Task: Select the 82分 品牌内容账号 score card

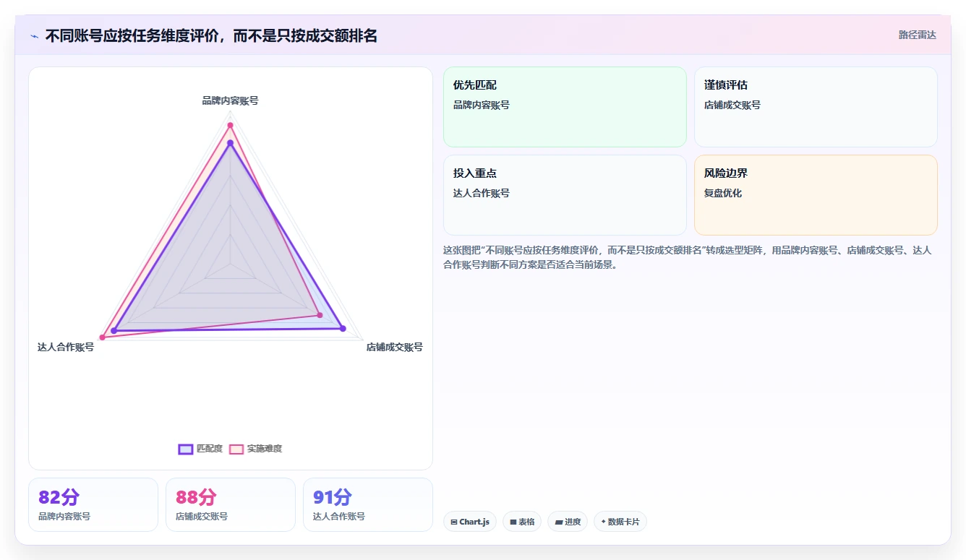Action: pyautogui.click(x=93, y=504)
